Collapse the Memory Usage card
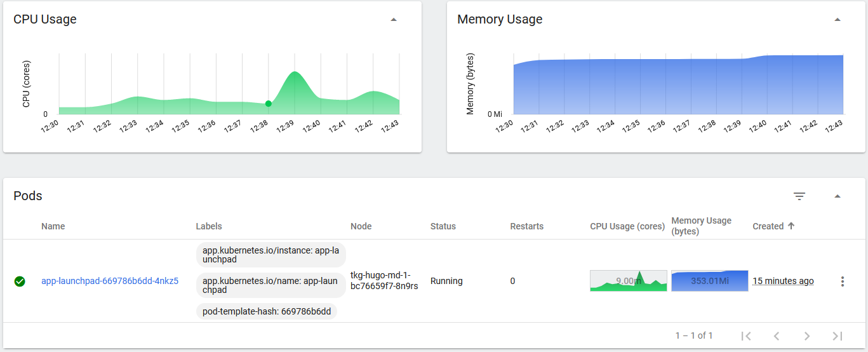 [x=837, y=20]
